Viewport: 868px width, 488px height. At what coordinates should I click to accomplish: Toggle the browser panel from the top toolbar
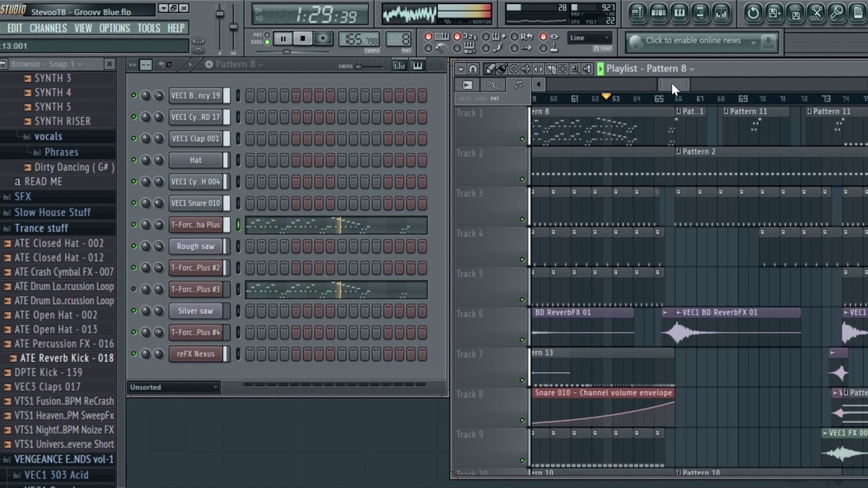(701, 12)
